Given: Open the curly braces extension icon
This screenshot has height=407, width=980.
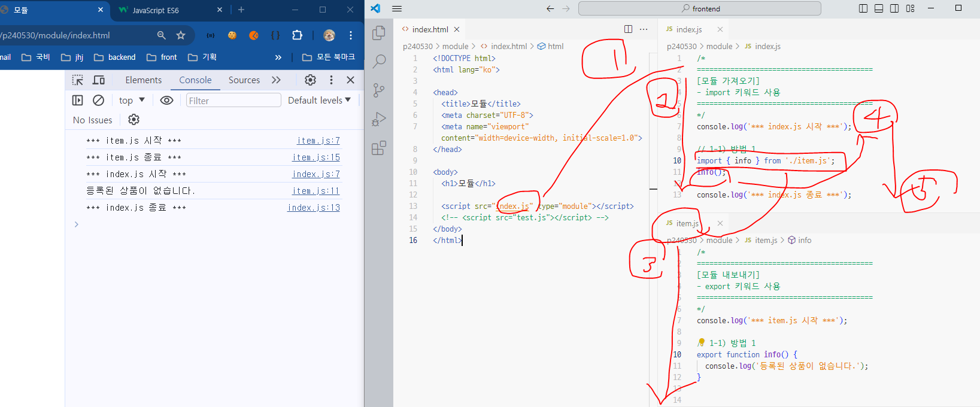Looking at the screenshot, I should point(275,35).
